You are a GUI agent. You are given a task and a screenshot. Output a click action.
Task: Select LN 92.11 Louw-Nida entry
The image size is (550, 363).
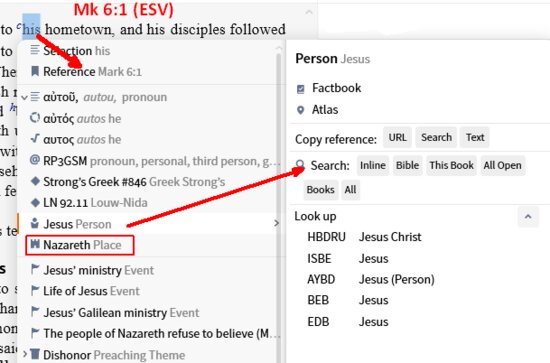(x=148, y=203)
